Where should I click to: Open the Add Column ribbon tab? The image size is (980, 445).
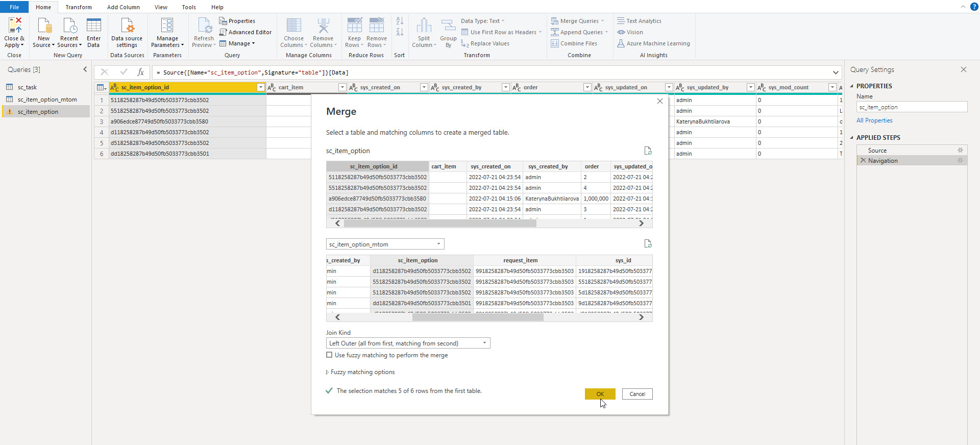[123, 7]
